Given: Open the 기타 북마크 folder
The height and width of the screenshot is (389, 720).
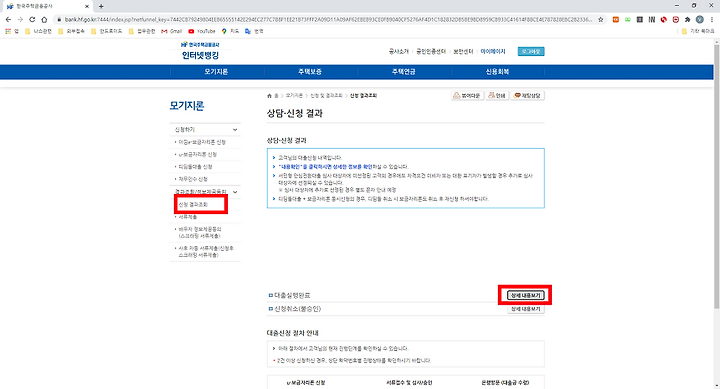Looking at the screenshot, I should pyautogui.click(x=698, y=31).
